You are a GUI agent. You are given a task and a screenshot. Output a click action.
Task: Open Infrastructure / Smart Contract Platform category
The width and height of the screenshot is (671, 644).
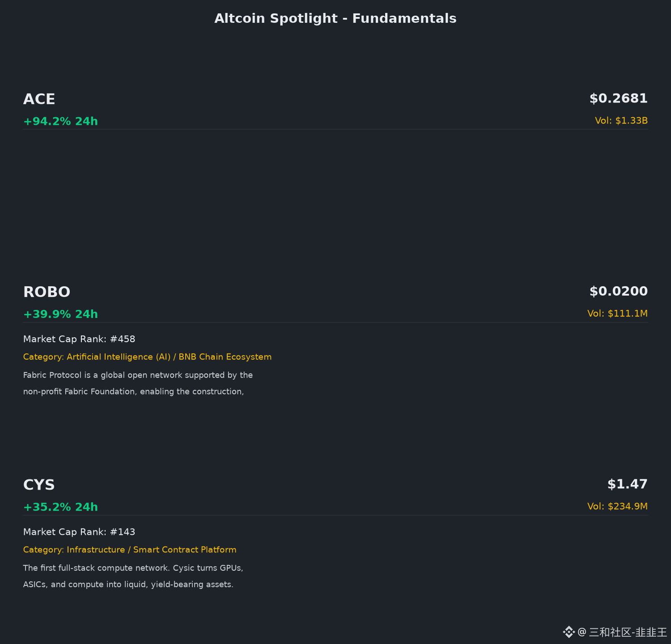[x=130, y=550]
